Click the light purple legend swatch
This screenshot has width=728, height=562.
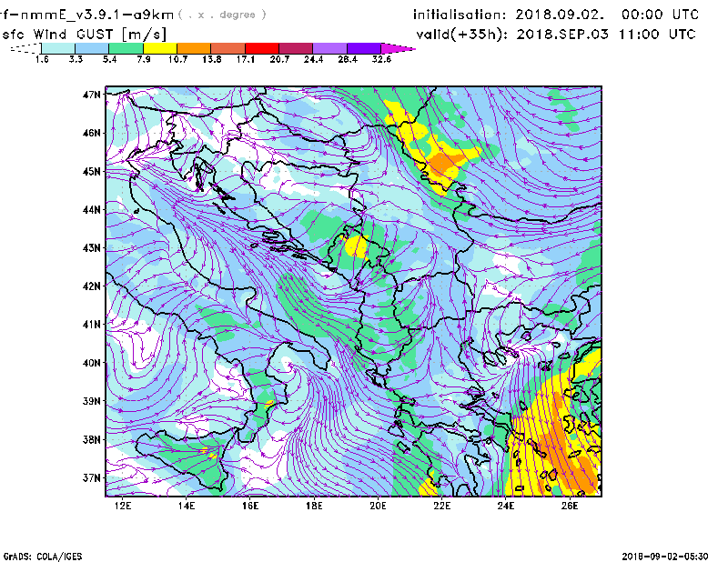(330, 48)
